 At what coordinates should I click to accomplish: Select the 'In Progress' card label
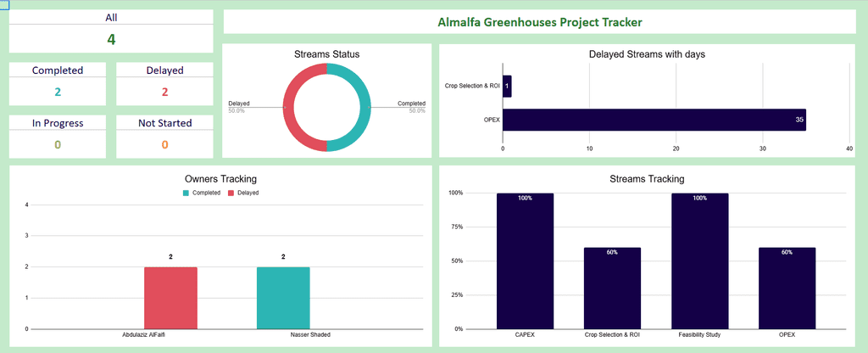point(58,123)
